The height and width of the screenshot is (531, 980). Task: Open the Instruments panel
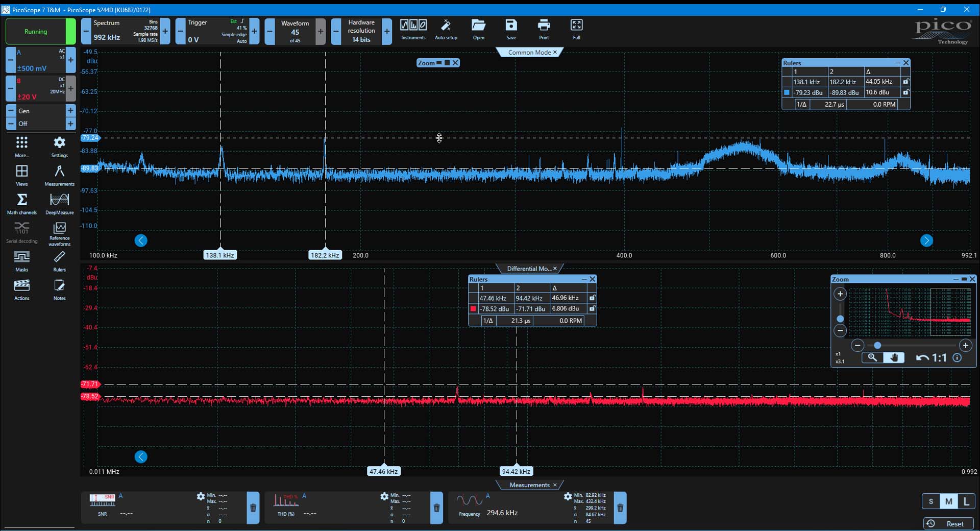click(x=413, y=30)
